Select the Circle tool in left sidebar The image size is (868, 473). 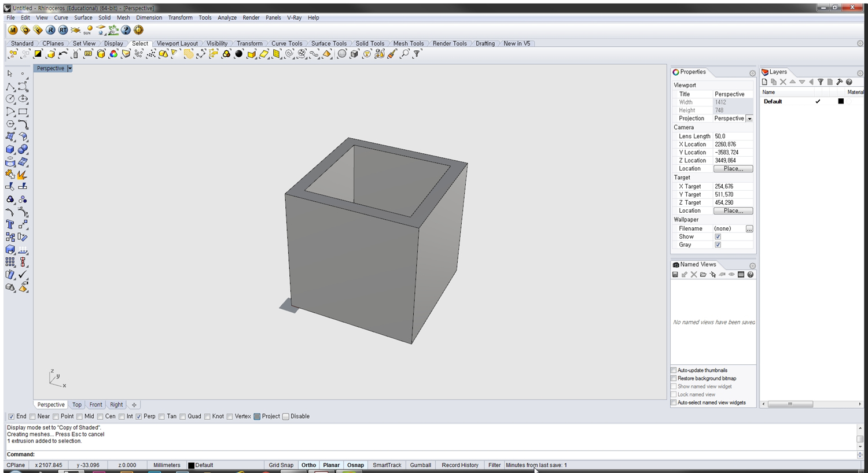[x=10, y=99]
